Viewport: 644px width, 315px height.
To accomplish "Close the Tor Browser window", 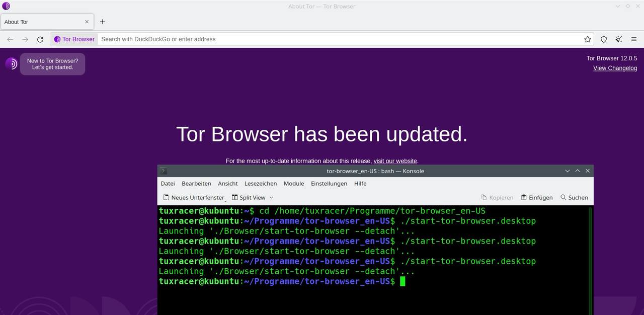I will [x=637, y=6].
